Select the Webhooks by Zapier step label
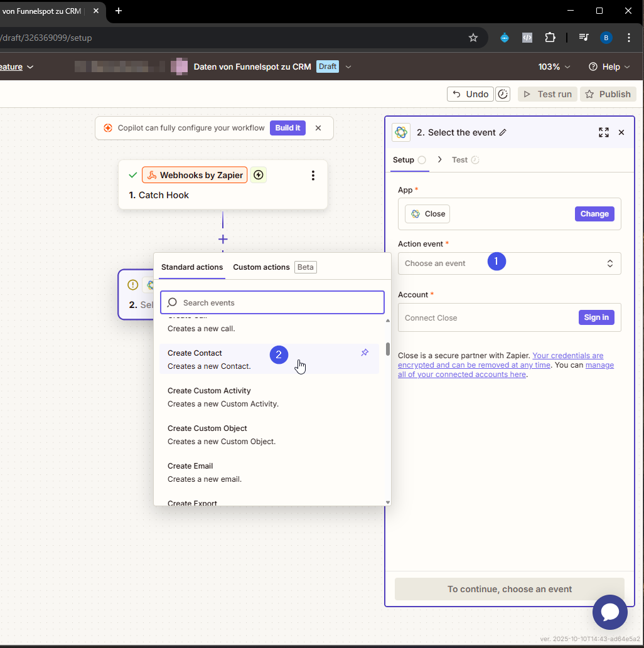 click(x=195, y=175)
